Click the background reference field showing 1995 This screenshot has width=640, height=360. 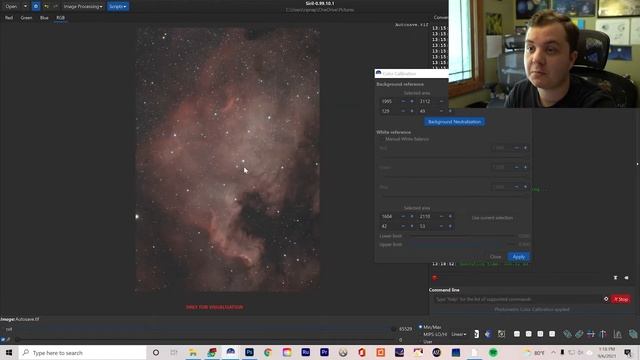388,101
